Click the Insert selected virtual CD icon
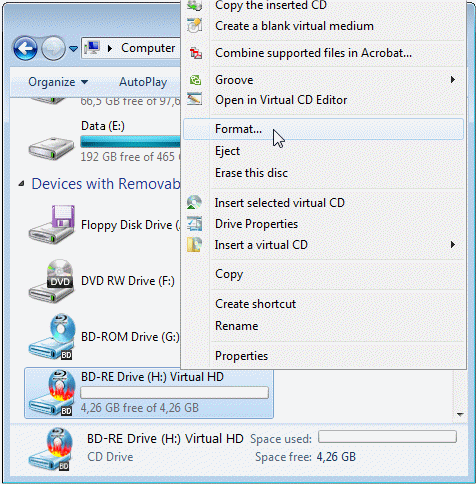The image size is (476, 484). point(195,202)
